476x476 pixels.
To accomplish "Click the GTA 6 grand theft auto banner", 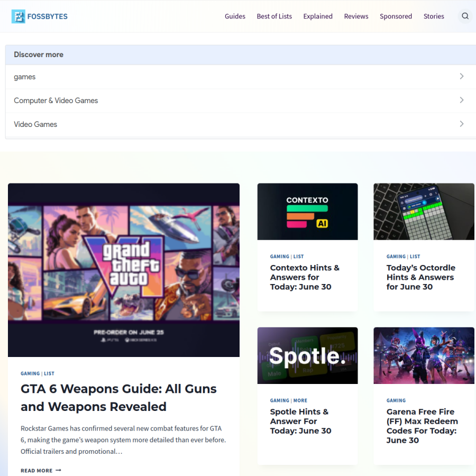I will click(x=124, y=270).
